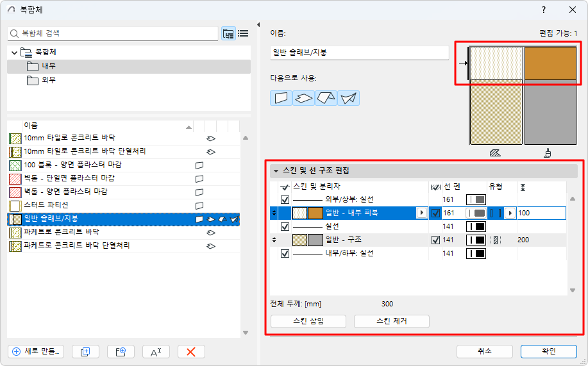Screen dimensions: 588x366
Task: Toggle Roof usage icon
Action: (x=326, y=98)
